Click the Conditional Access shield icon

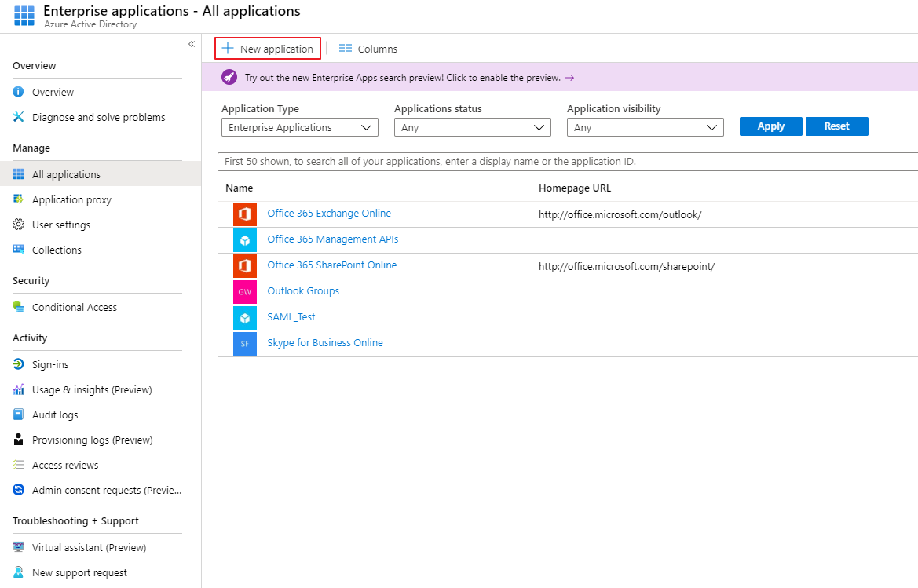19,307
